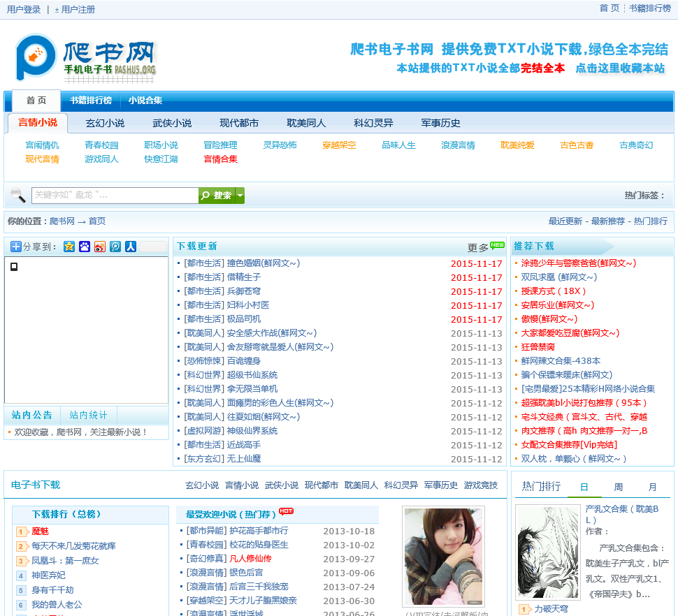Viewport: 678px width, 616px height.
Task: Open 产乳文合集 title in hot ranking
Action: coord(622,514)
